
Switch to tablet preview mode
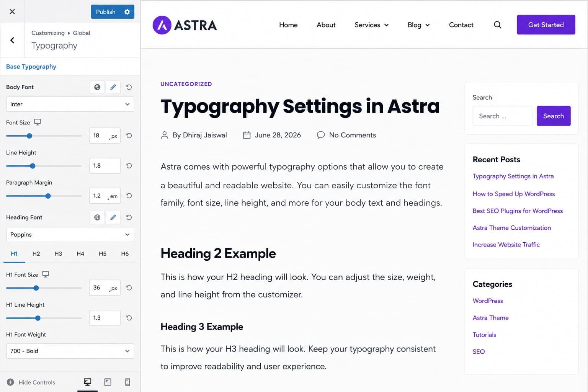tap(108, 382)
